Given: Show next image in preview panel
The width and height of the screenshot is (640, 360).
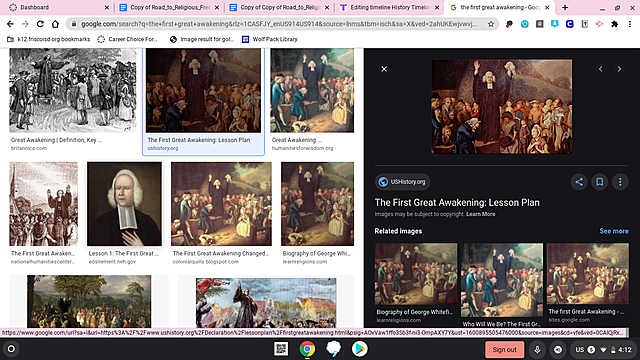Looking at the screenshot, I should pyautogui.click(x=619, y=69).
